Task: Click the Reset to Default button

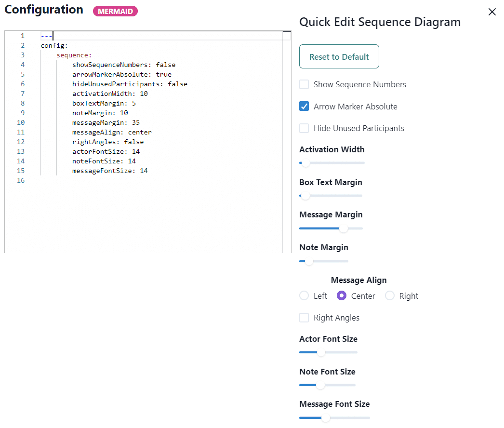Action: pyautogui.click(x=339, y=56)
